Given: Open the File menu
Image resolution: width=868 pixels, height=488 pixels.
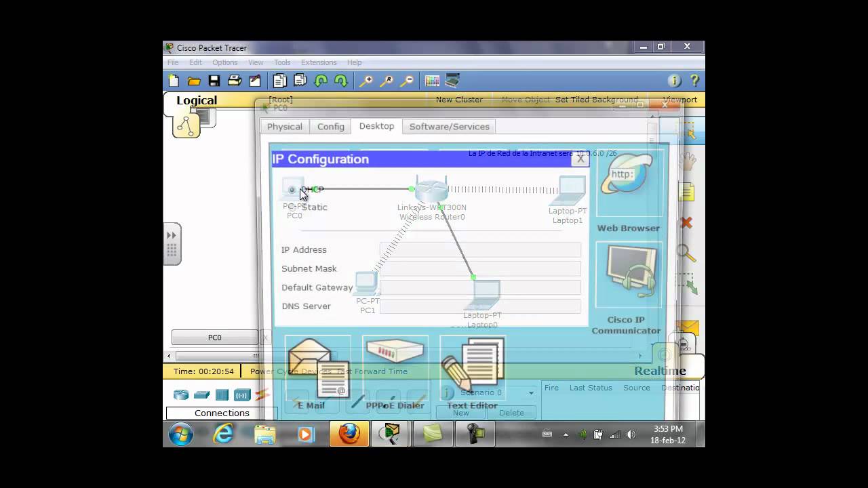Looking at the screenshot, I should [x=173, y=62].
